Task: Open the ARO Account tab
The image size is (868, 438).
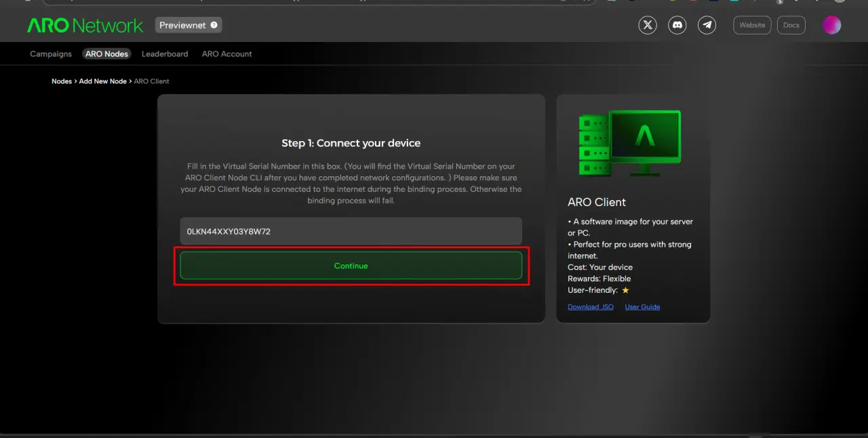Action: (226, 54)
